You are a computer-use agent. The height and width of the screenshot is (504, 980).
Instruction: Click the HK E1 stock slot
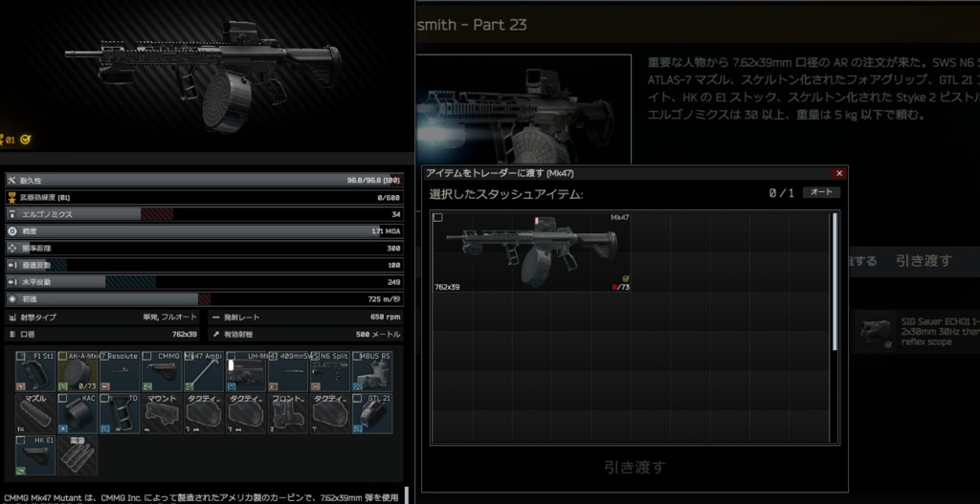35,454
